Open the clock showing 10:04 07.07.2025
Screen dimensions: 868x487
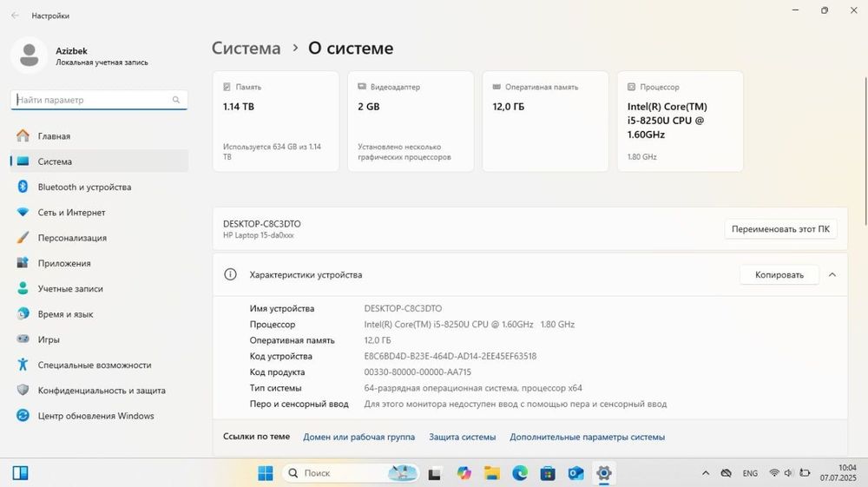coord(838,473)
